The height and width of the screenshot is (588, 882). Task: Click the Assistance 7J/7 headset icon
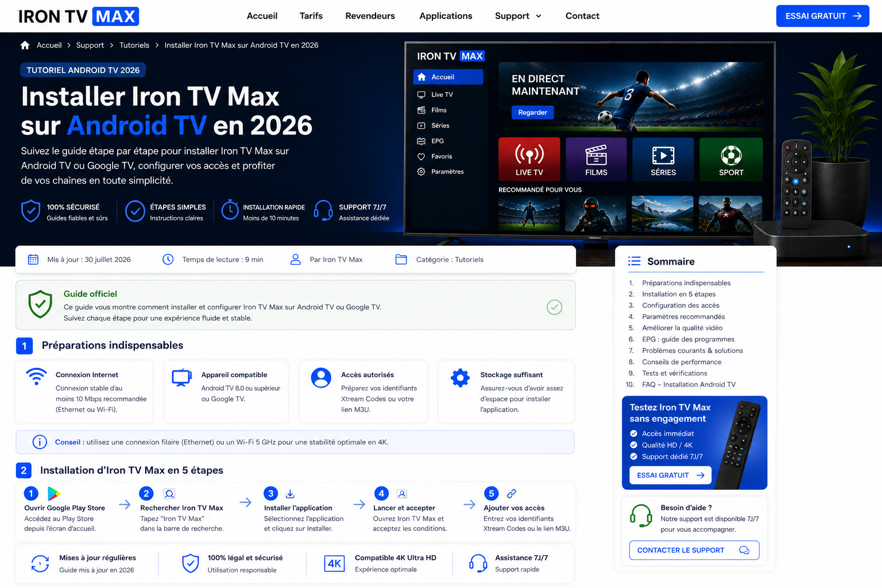(478, 563)
